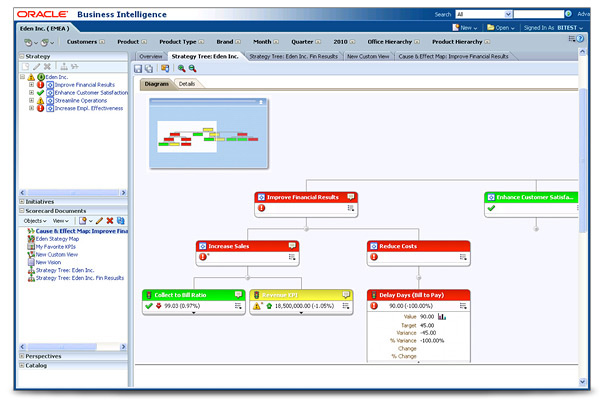Screen dimensions: 600x400
Task: Click the delete X icon in Strategy toolbar
Action: 47,67
